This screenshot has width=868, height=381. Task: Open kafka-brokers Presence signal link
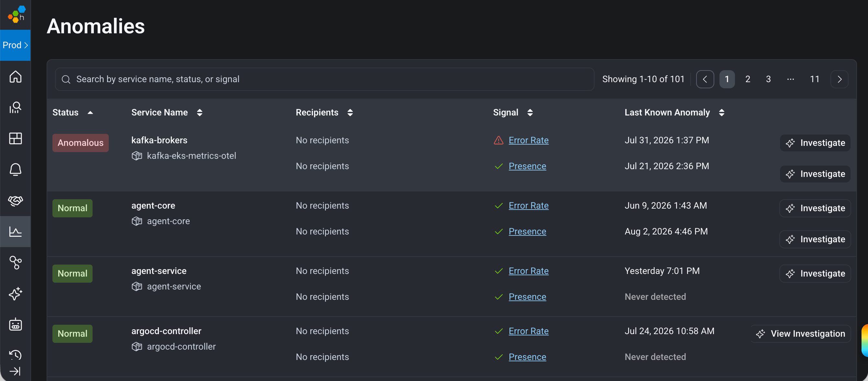pos(527,166)
